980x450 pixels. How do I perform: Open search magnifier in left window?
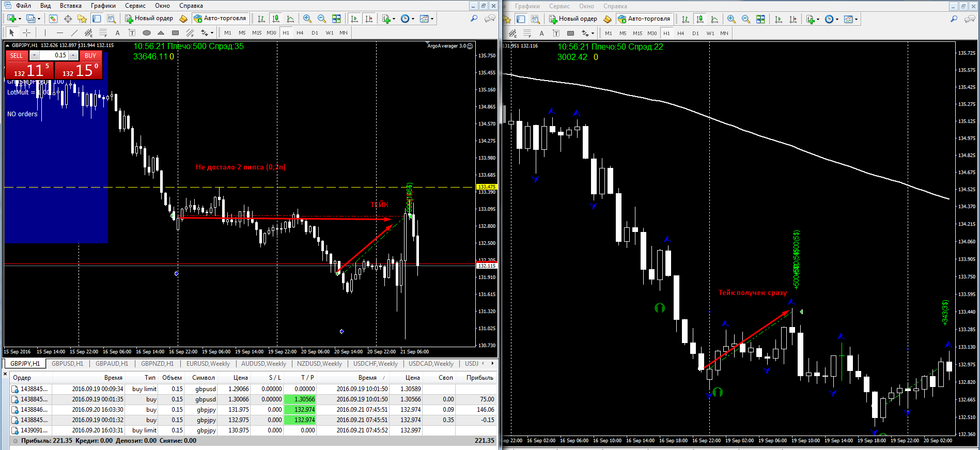point(474,19)
